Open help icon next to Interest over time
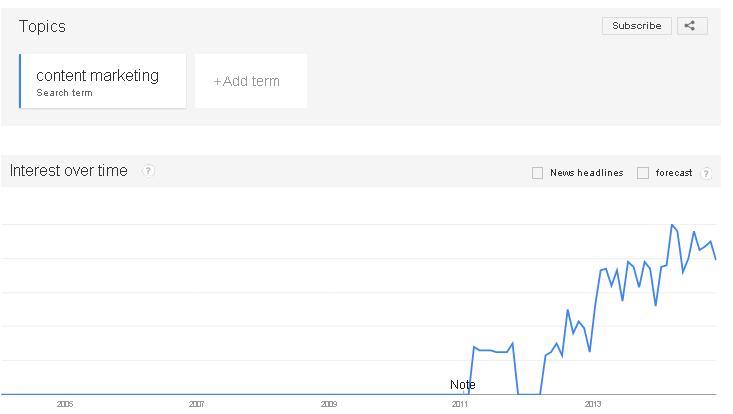 148,171
